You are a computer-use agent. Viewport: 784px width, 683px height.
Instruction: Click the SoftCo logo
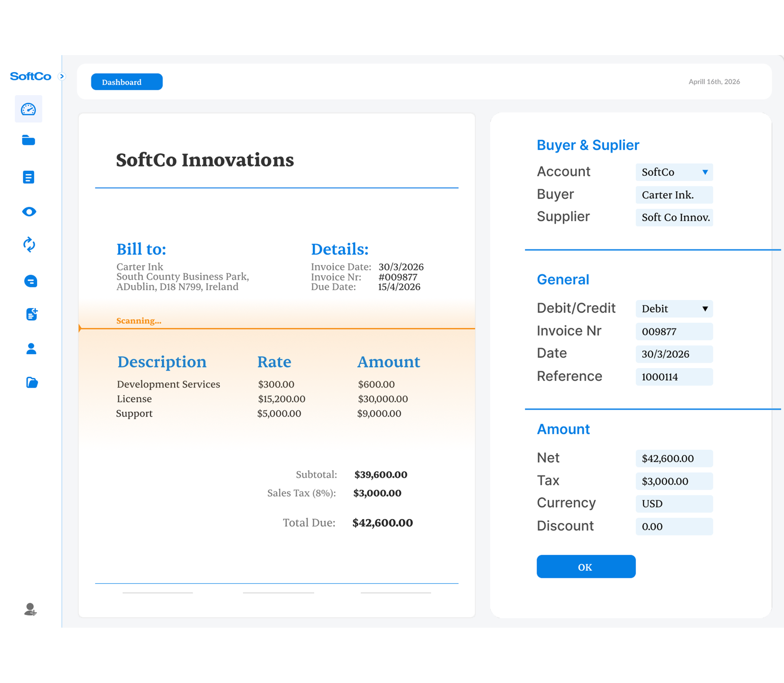tap(31, 77)
